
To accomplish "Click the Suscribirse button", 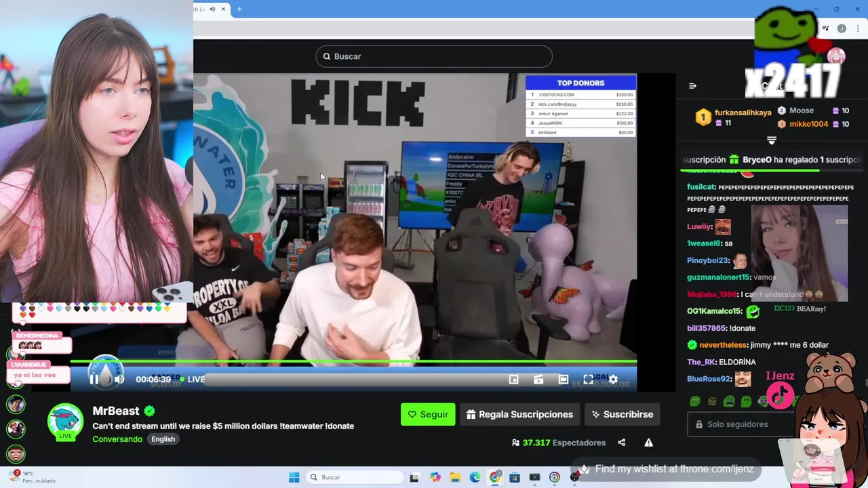I will [623, 414].
